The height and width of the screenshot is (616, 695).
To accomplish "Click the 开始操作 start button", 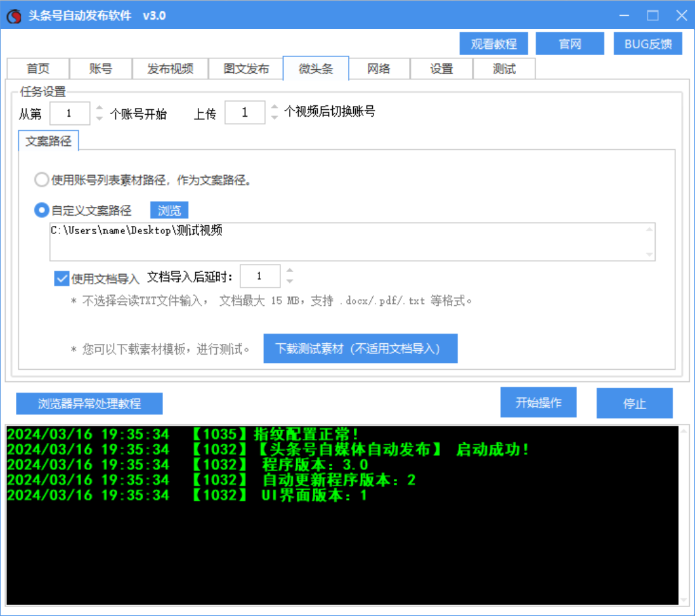I will [x=538, y=402].
